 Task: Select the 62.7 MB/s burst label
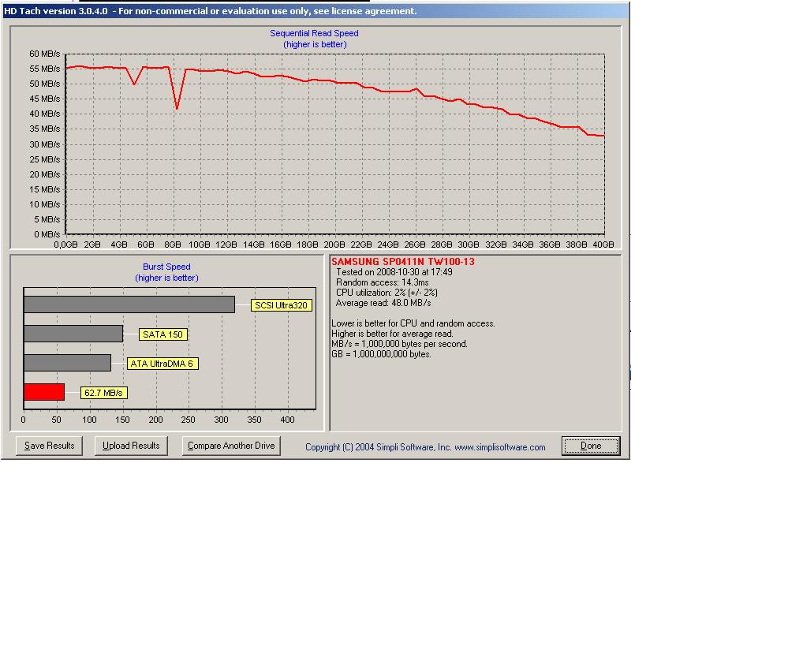tap(103, 393)
